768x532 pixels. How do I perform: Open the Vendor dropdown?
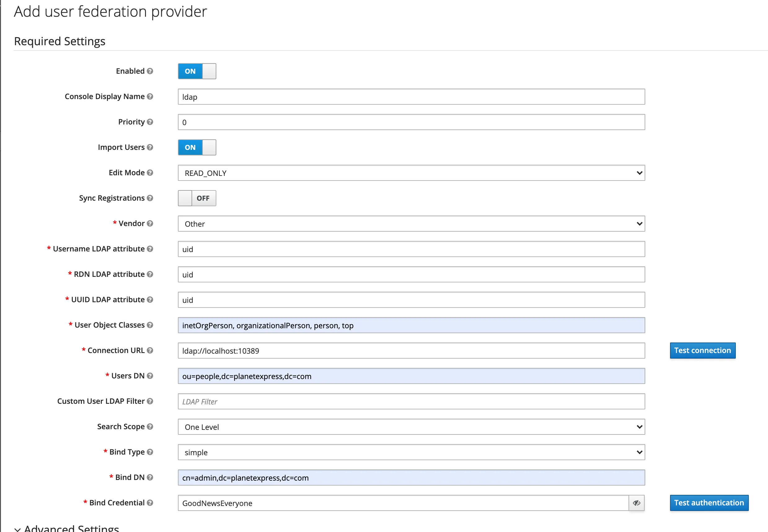[x=411, y=224]
